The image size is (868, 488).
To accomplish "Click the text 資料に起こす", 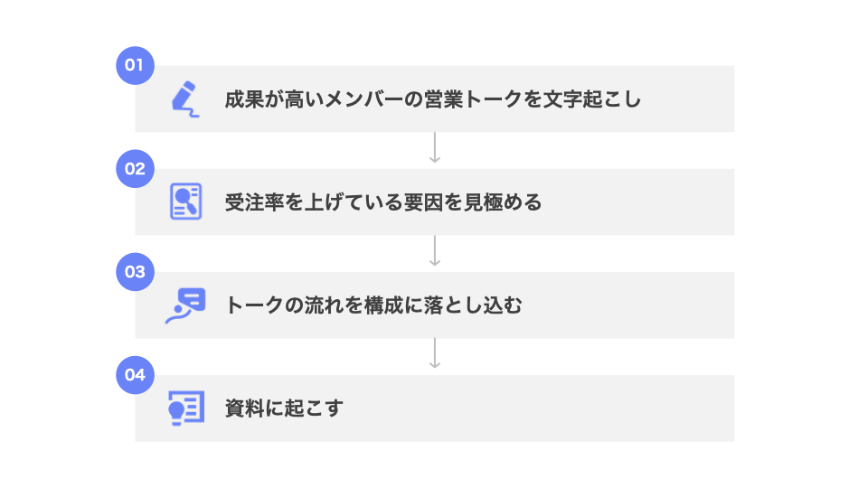I will pos(284,408).
